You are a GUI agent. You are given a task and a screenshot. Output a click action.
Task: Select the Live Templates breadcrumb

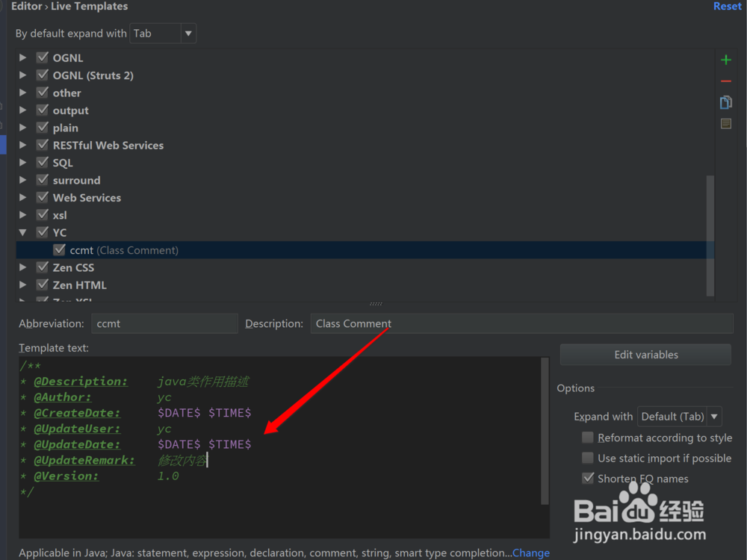pos(89,6)
